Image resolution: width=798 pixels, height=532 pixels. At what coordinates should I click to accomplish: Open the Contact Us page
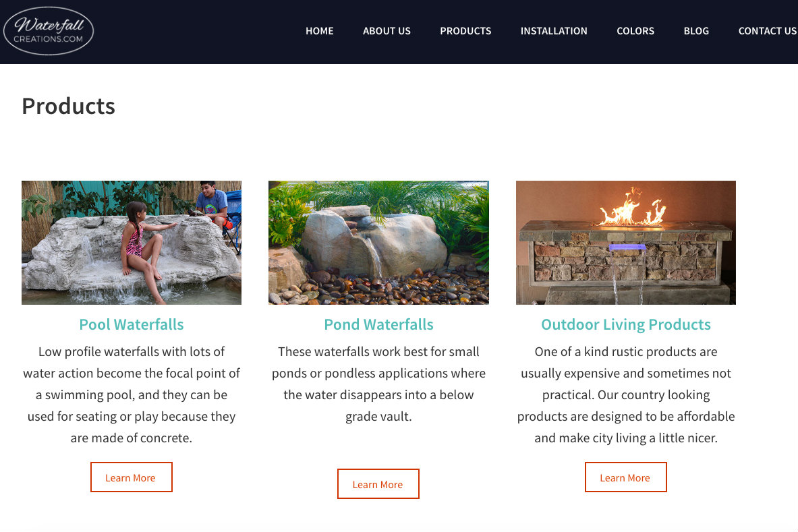coord(767,31)
